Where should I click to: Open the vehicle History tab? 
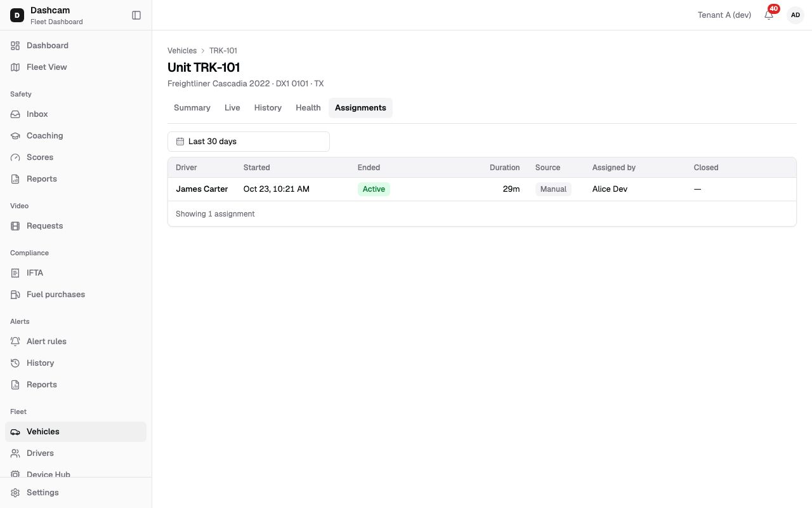coord(268,108)
